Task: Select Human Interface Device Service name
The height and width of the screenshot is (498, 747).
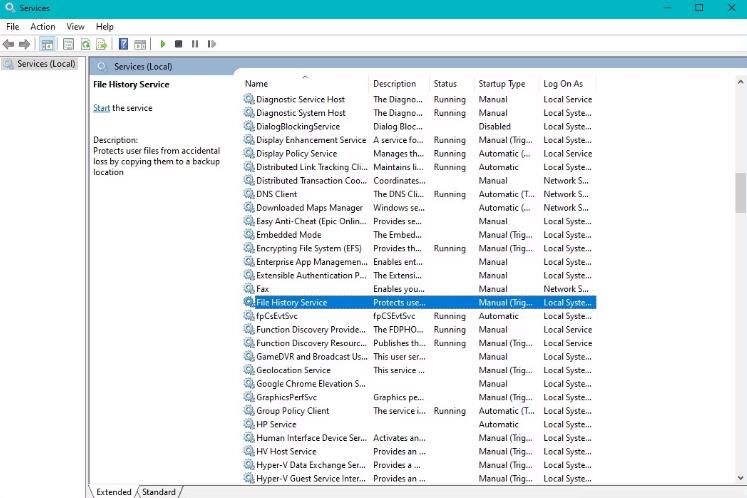Action: click(312, 438)
